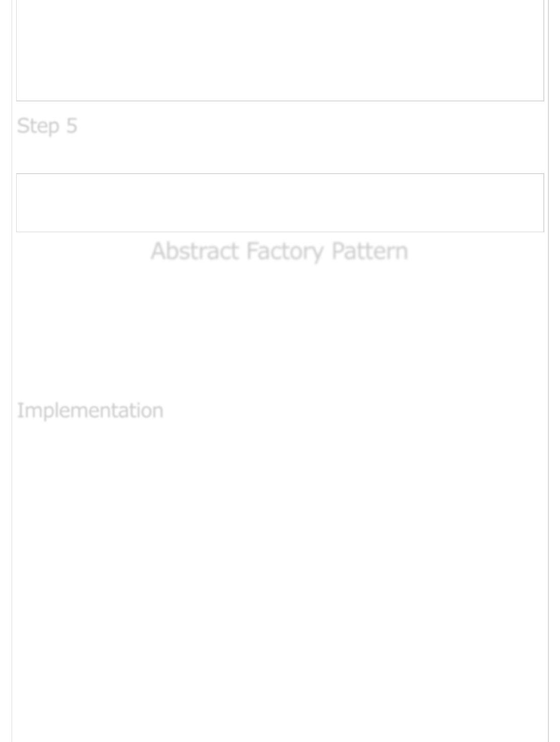Click the blank space right of the Implementation heading

coord(353,410)
